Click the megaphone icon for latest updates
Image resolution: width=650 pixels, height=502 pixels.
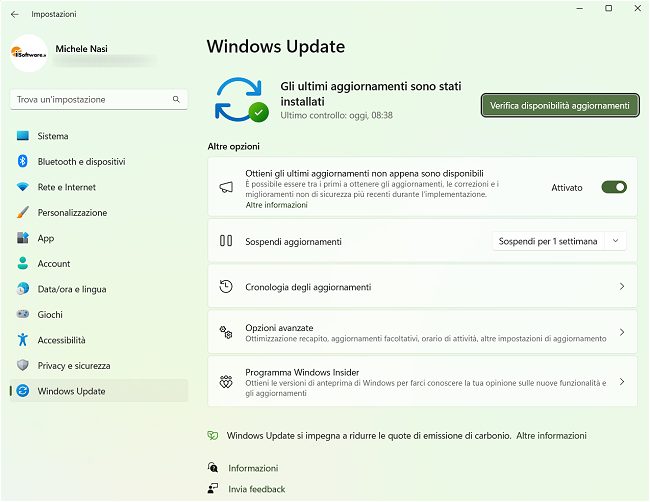coord(226,187)
